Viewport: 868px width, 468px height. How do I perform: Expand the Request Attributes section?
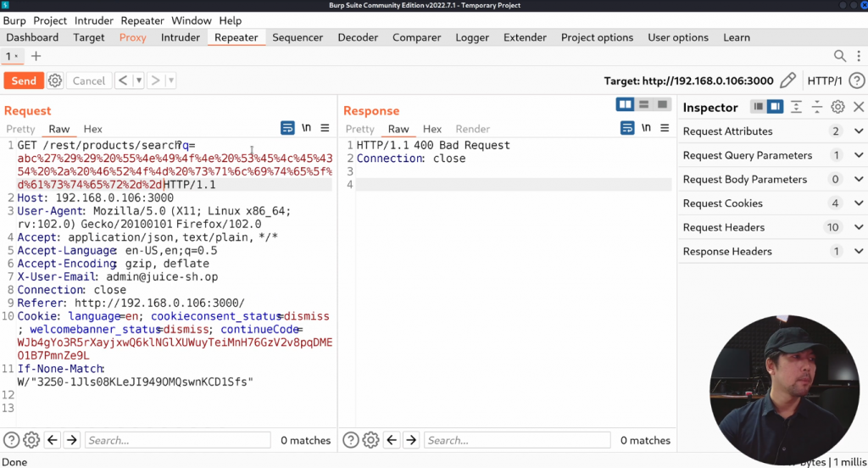[859, 131]
